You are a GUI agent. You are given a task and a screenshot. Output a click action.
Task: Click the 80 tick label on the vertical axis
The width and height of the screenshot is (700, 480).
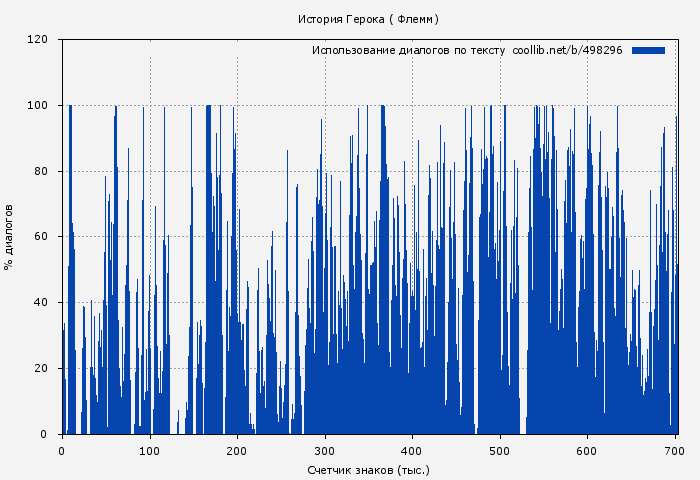coord(41,171)
